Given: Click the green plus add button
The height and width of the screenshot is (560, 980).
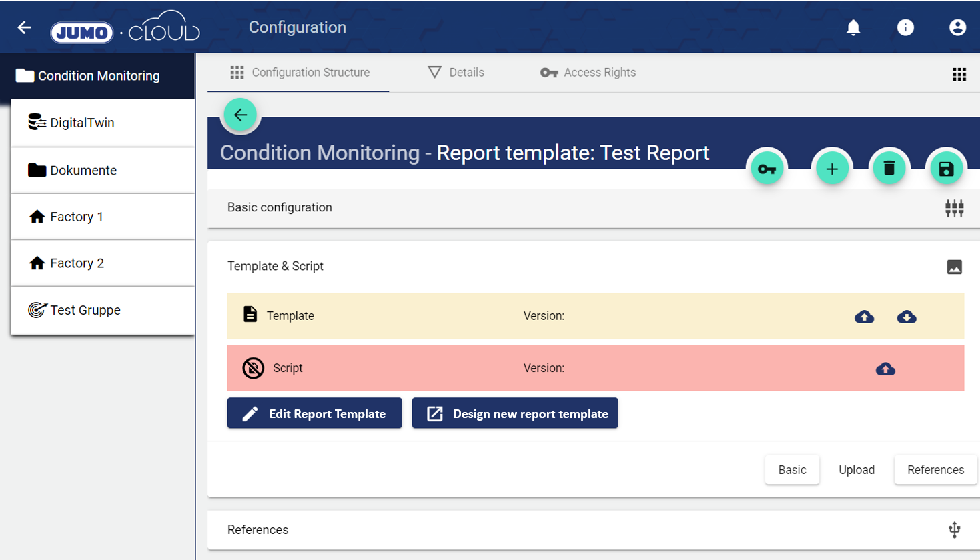Looking at the screenshot, I should 832,169.
